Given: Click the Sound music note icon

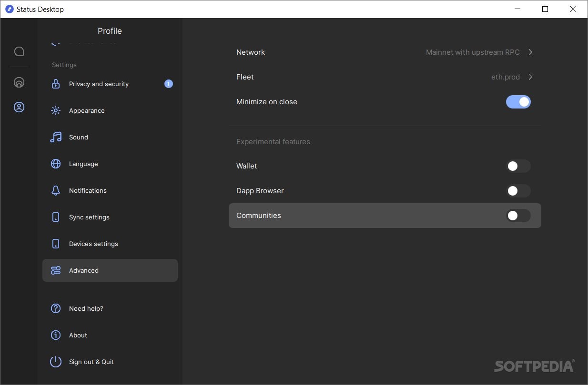Looking at the screenshot, I should [56, 138].
